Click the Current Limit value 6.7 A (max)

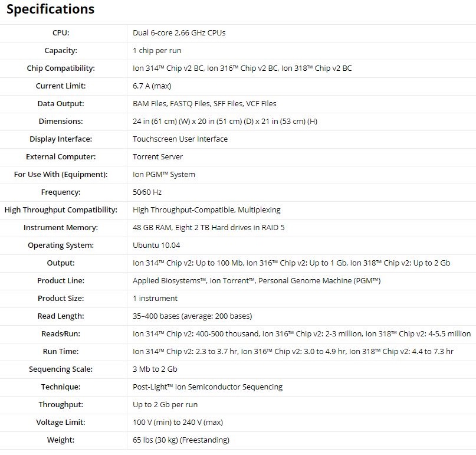click(x=152, y=86)
